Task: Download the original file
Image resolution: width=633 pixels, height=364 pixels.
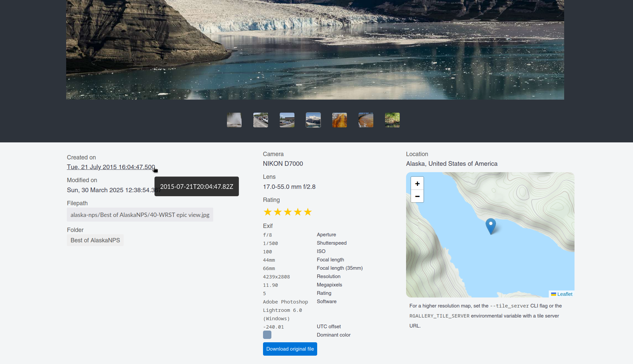Action: (290, 349)
